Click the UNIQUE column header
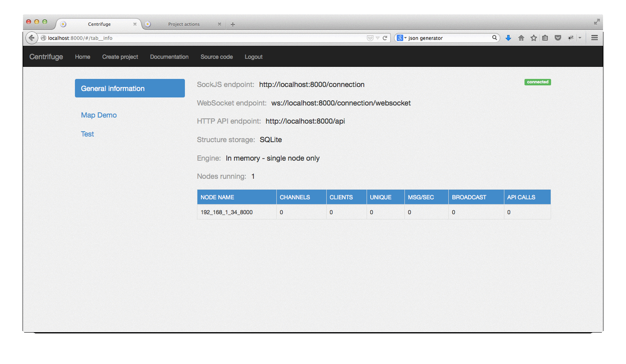626x364 pixels. (386, 197)
